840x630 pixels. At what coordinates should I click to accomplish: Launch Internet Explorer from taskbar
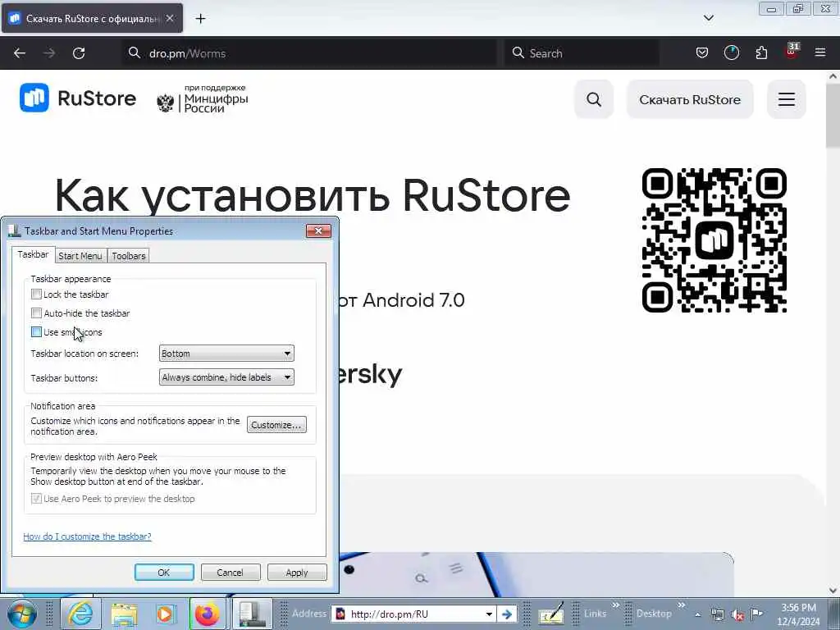point(80,614)
